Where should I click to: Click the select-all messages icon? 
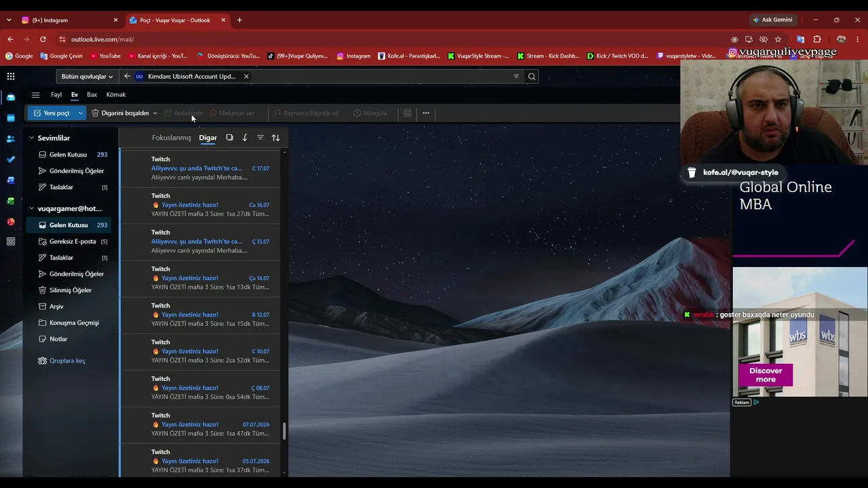click(229, 138)
